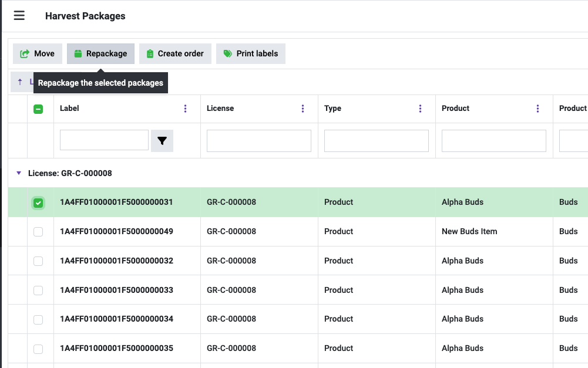Click the Create order button
This screenshot has width=588, height=368.
[x=175, y=53]
